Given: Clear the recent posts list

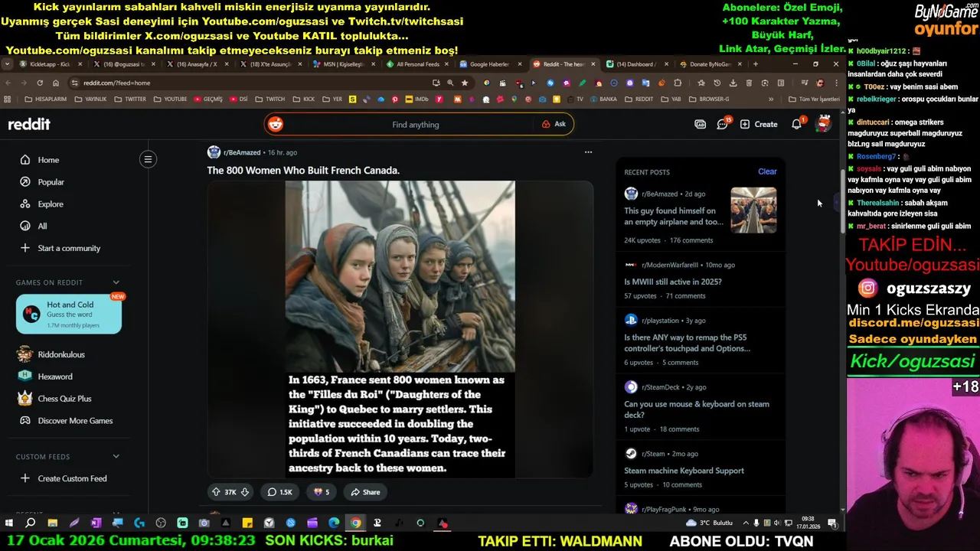Looking at the screenshot, I should (x=767, y=171).
